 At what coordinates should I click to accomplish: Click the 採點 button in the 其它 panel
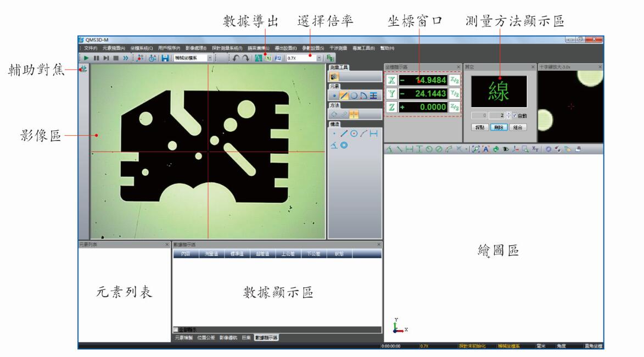pyautogui.click(x=480, y=126)
